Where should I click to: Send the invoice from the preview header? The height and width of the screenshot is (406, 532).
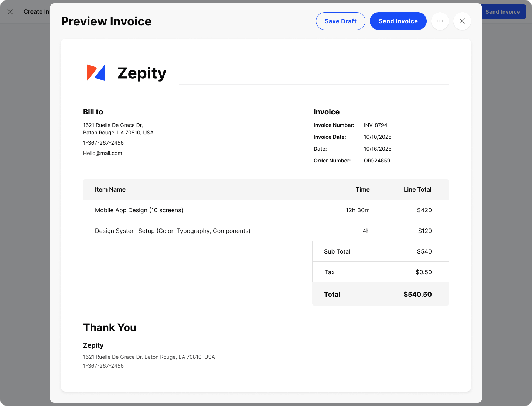pyautogui.click(x=398, y=21)
